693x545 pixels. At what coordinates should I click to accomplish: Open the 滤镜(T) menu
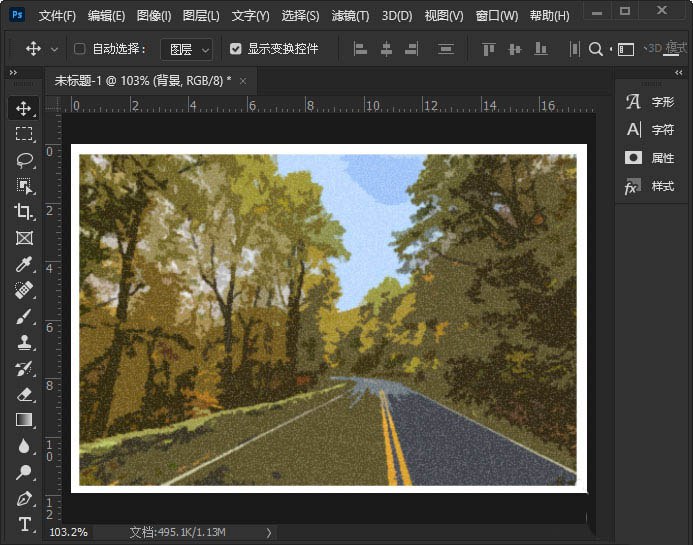point(350,16)
